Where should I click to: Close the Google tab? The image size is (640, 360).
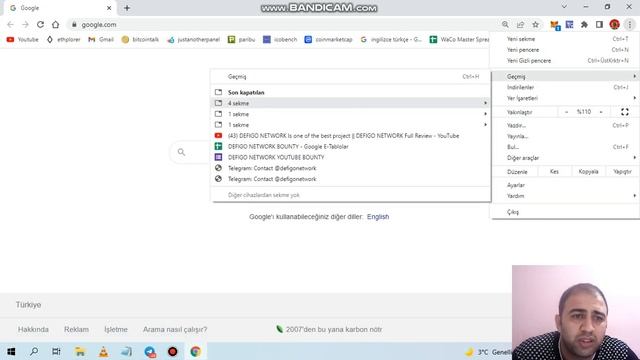[109, 8]
